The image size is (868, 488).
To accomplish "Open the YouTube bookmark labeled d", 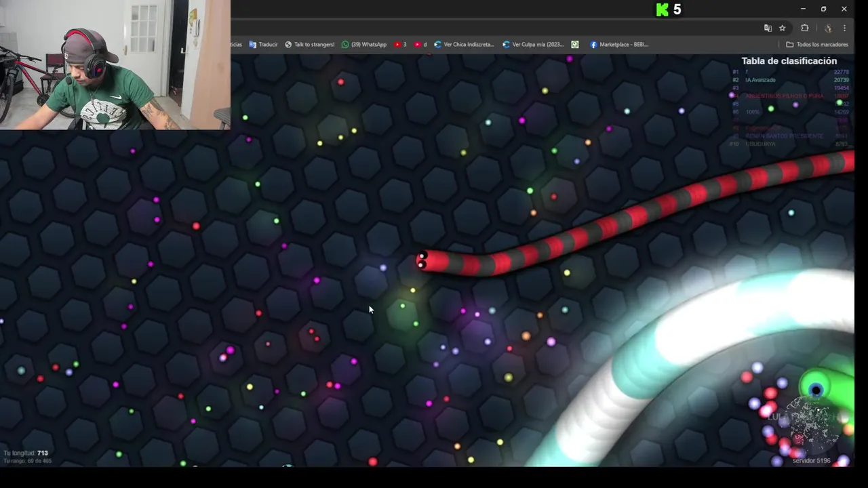I will coord(420,45).
